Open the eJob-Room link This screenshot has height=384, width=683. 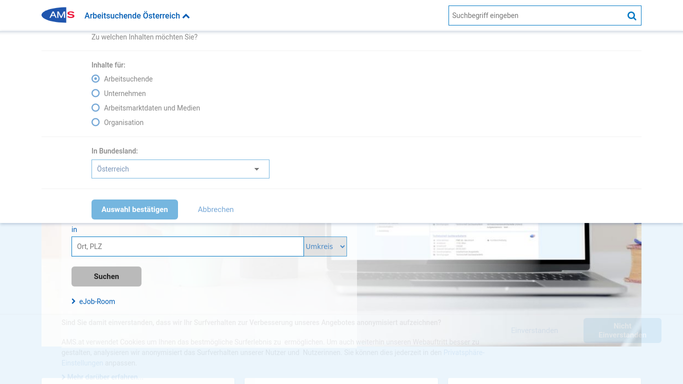click(97, 301)
